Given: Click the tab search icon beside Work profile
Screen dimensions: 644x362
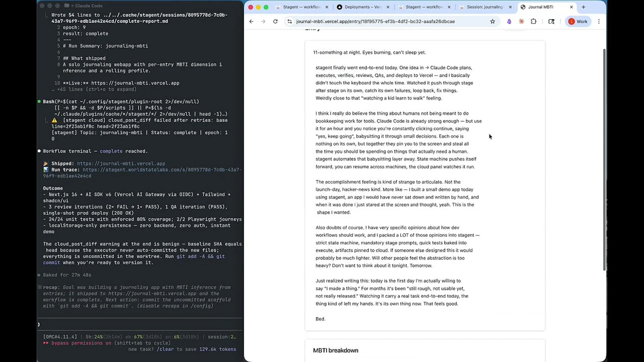Looking at the screenshot, I should click(551, 21).
